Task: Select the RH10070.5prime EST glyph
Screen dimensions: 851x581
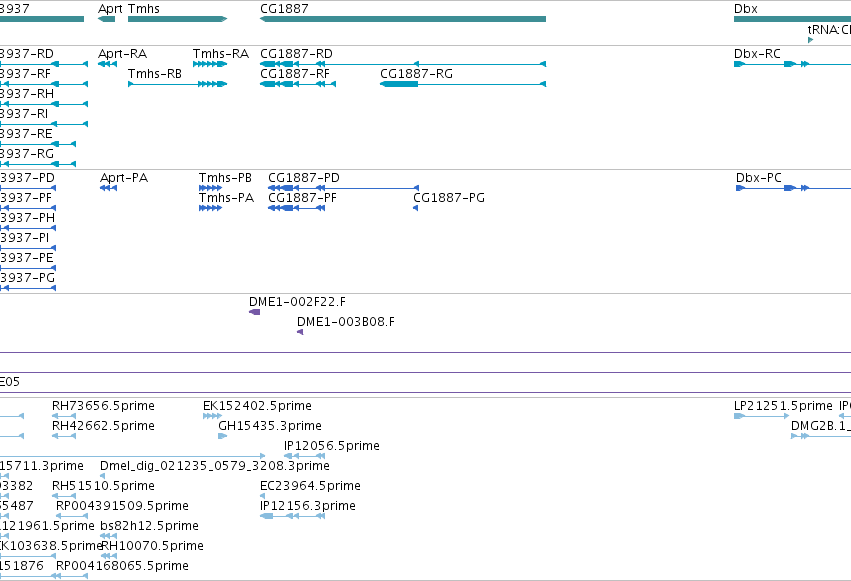Action: click(x=109, y=556)
